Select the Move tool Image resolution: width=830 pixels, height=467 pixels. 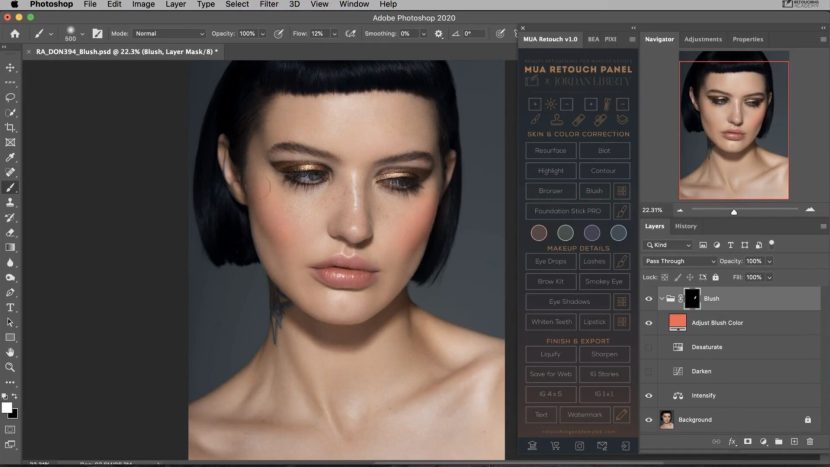coord(10,68)
